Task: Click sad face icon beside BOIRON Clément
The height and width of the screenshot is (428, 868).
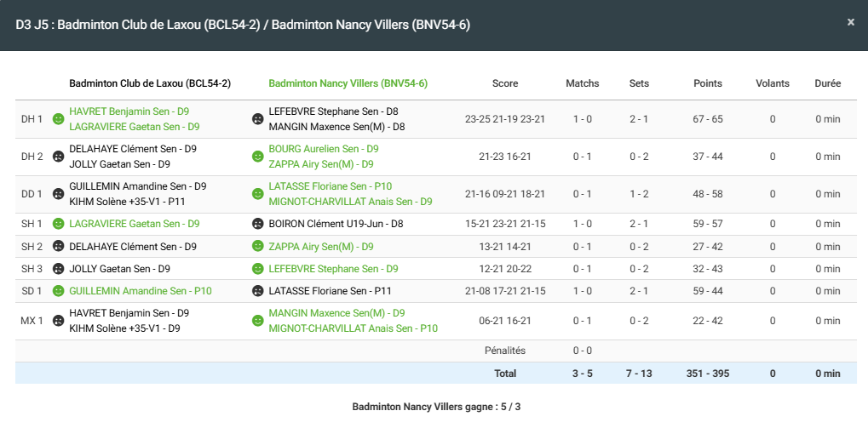Action: tap(257, 224)
